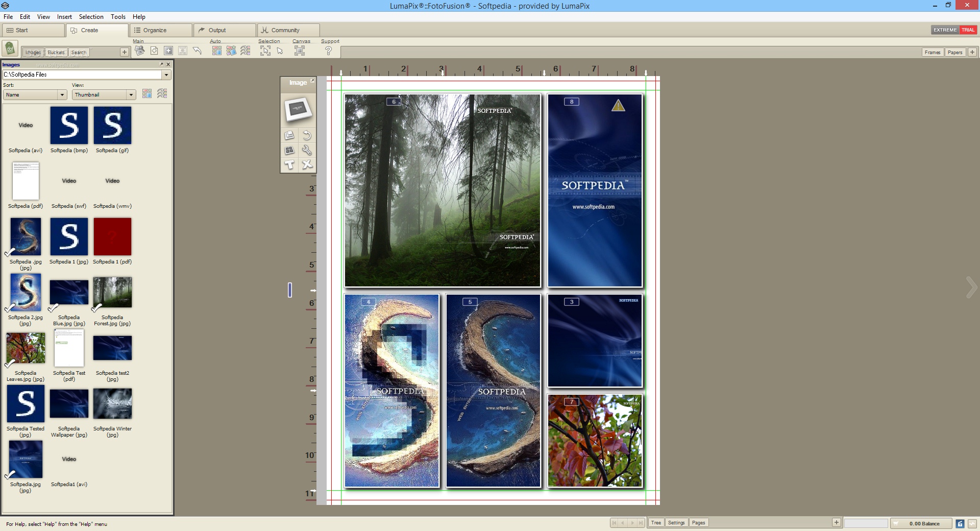This screenshot has width=980, height=531.
Task: Select the autumn leaves photo in frame 7
Action: tap(595, 441)
